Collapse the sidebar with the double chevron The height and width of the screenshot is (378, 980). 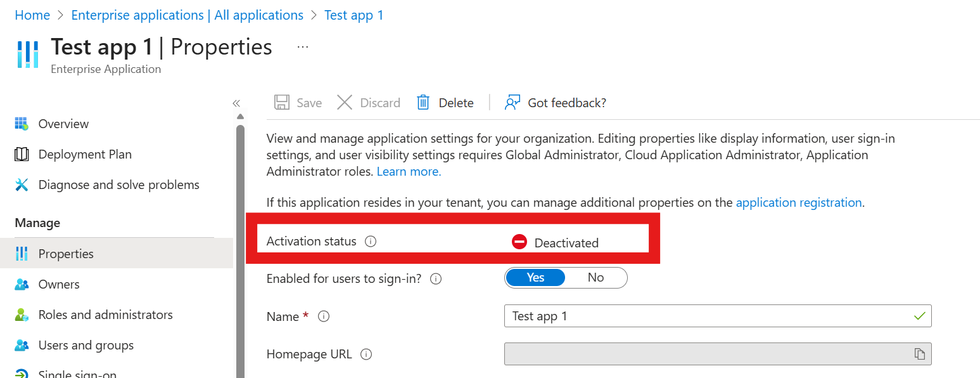coord(236,102)
